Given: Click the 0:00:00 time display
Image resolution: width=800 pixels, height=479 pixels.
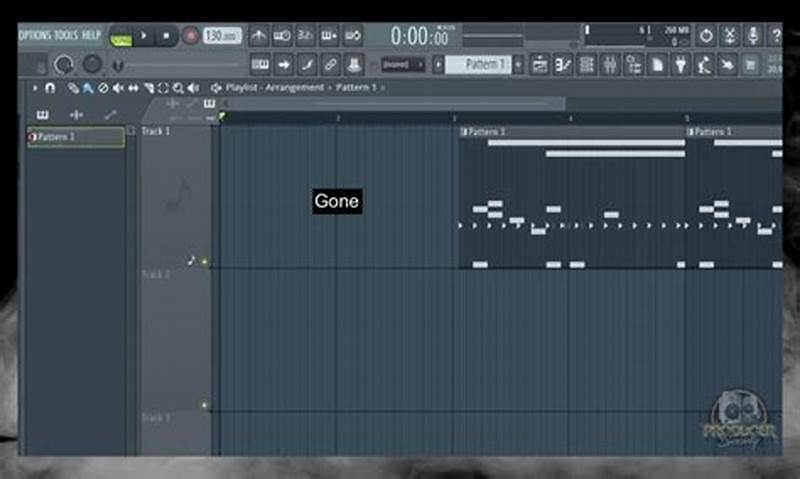Looking at the screenshot, I should coord(419,36).
